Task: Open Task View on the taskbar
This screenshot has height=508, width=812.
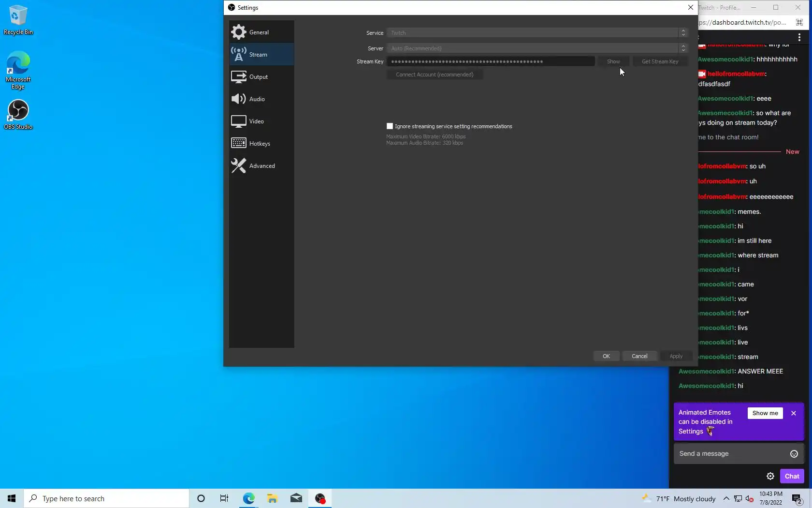Action: pos(224,498)
